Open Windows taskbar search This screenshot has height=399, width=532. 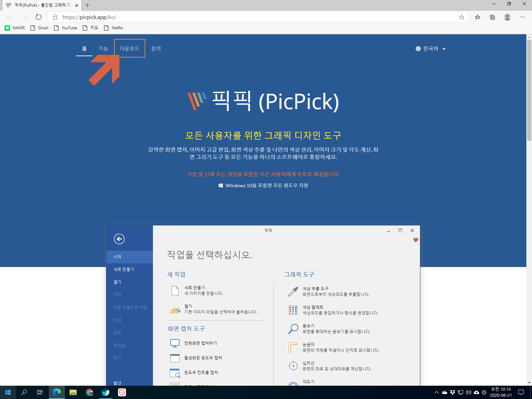point(24,392)
